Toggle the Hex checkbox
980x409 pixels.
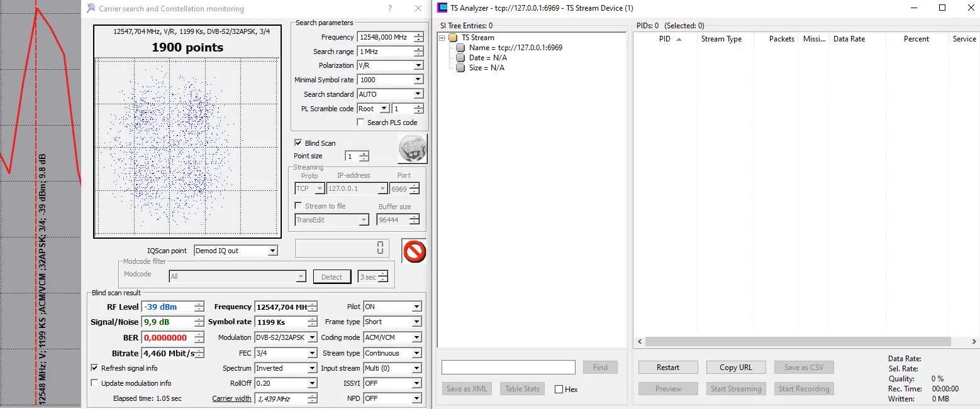coord(559,390)
